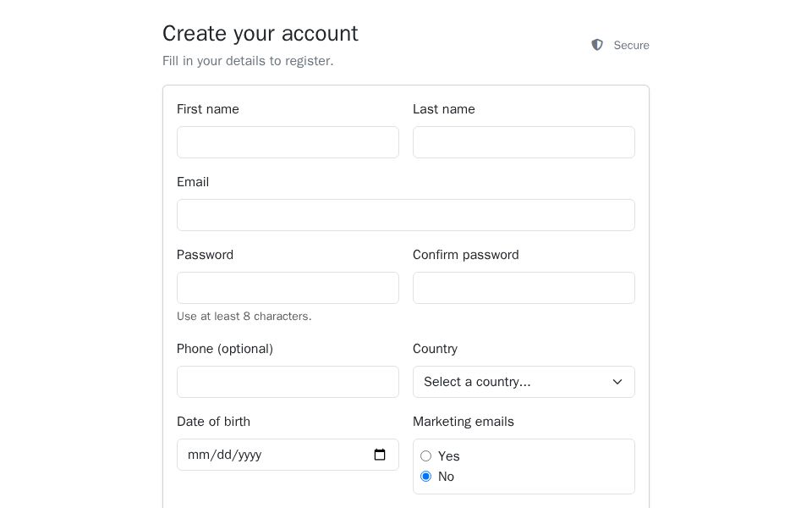Screen dimensions: 812x508
Task: Select No for Marketing emails
Action: click(425, 476)
